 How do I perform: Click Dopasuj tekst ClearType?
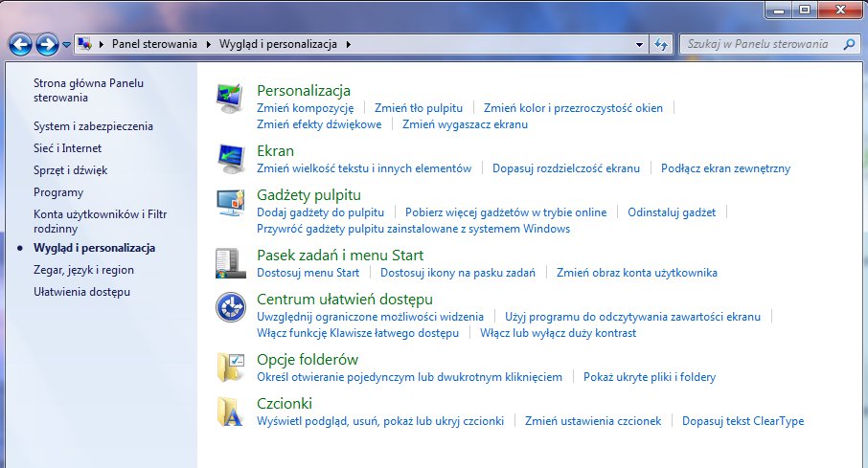coord(742,421)
